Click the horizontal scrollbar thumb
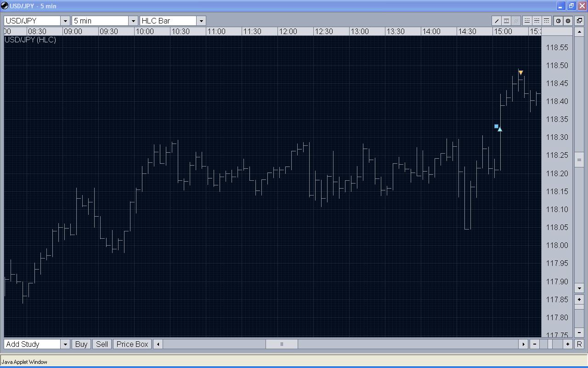The height and width of the screenshot is (368, 588). (x=282, y=344)
